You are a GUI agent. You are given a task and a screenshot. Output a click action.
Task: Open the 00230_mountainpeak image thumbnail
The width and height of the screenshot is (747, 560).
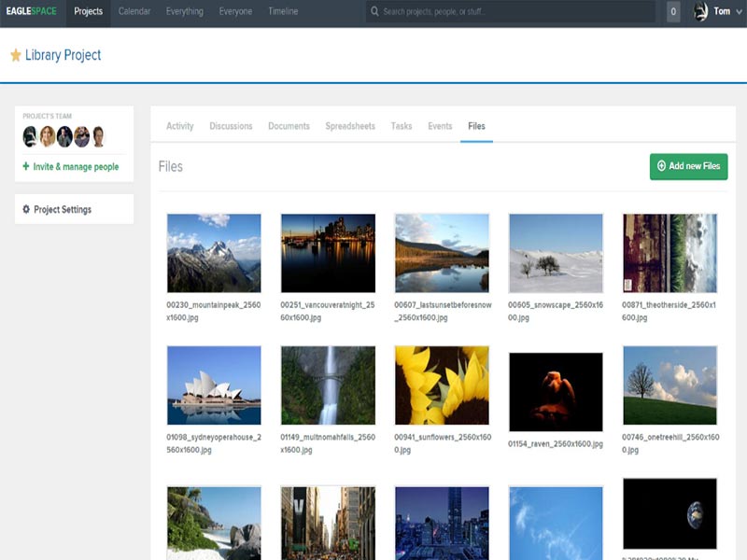pos(214,253)
